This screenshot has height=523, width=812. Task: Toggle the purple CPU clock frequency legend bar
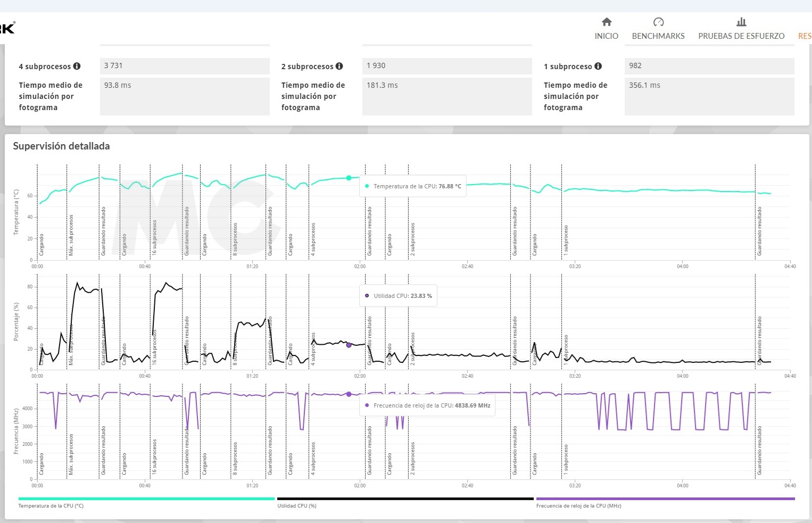coord(665,499)
